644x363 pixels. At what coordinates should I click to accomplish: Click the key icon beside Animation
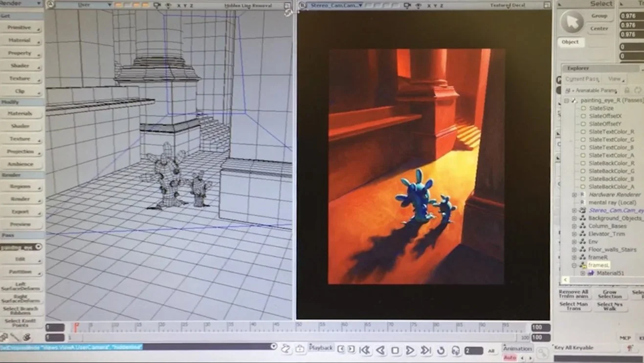542,353
